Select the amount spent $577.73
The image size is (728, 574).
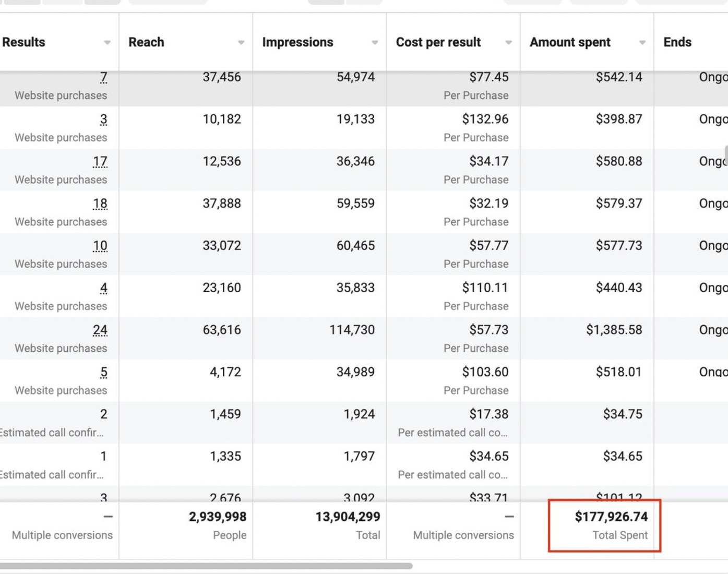619,246
